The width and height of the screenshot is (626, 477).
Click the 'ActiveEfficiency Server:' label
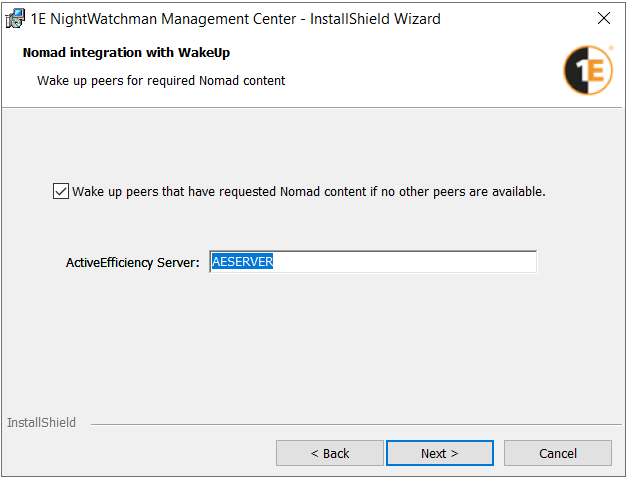click(x=133, y=263)
